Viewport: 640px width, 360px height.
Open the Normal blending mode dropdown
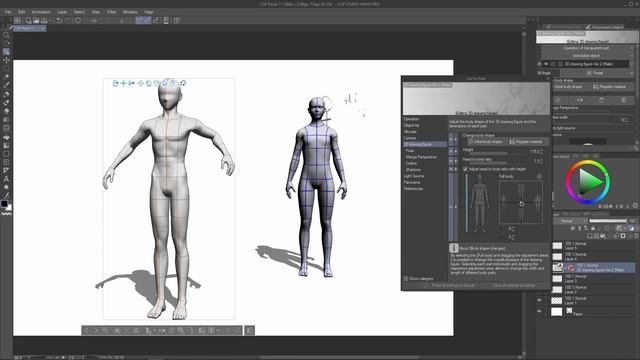[x=570, y=221]
